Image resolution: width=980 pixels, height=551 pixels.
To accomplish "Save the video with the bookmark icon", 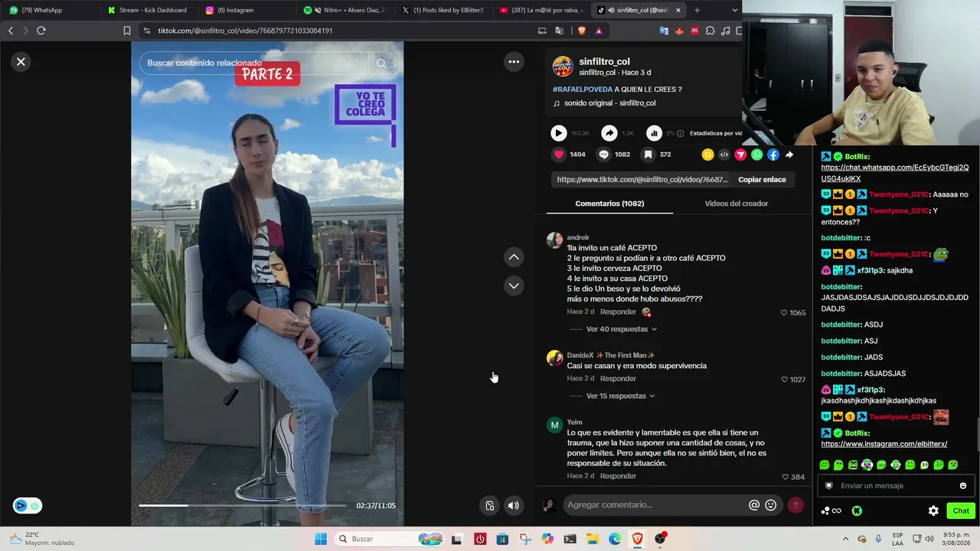I will click(x=648, y=155).
